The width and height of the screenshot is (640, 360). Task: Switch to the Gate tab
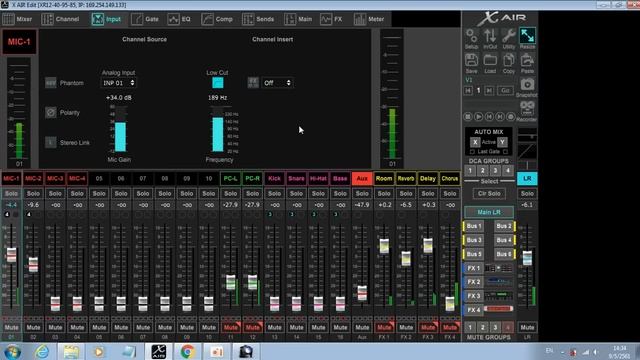(x=145, y=19)
